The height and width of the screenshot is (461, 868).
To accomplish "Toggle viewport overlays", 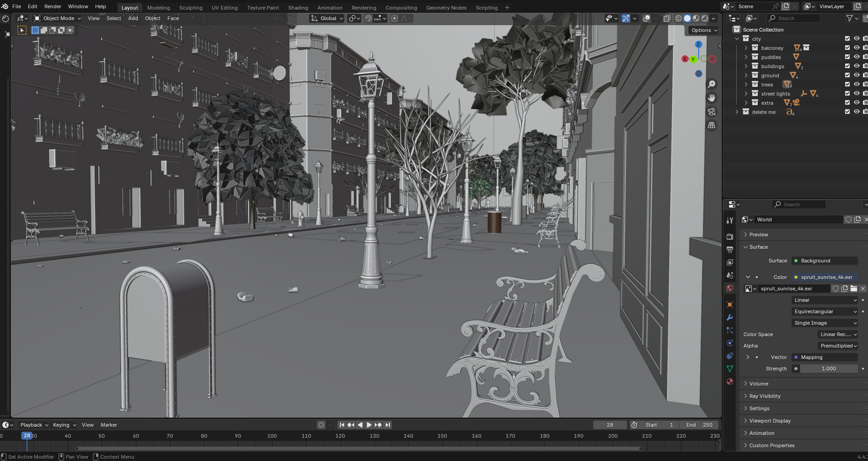I will (647, 18).
